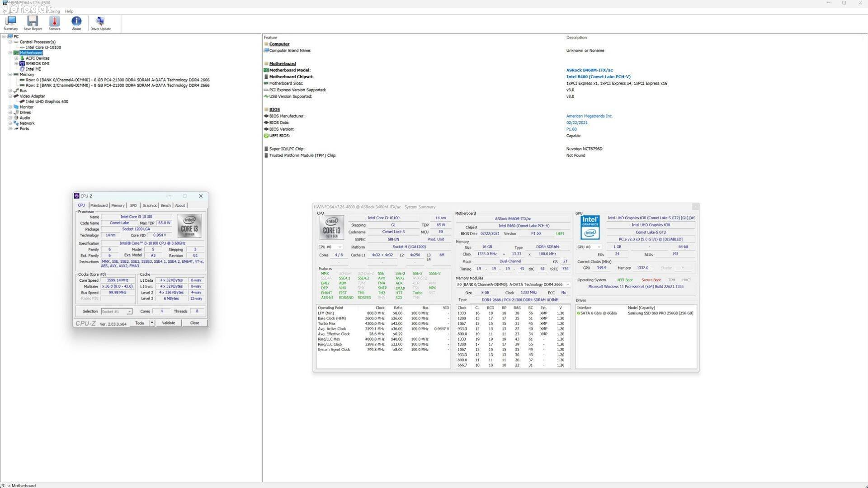Click the Intel Core i3 badge in System Summary
The image size is (868, 488).
coord(332,227)
